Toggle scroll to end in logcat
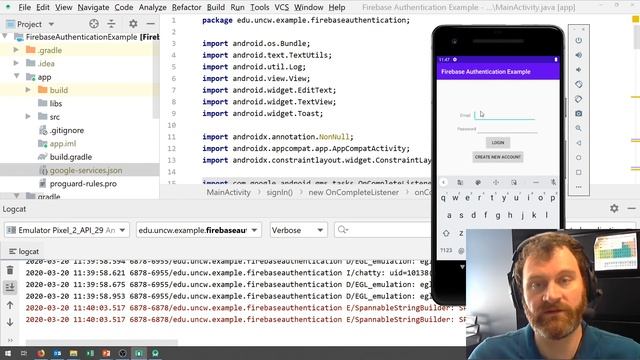Screen dimensions: 640x360 point(10,287)
